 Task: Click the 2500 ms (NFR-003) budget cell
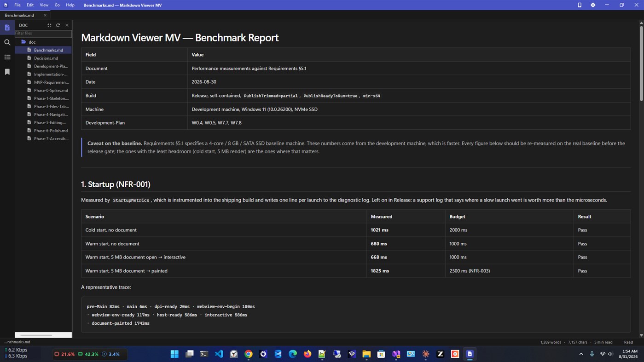click(470, 271)
